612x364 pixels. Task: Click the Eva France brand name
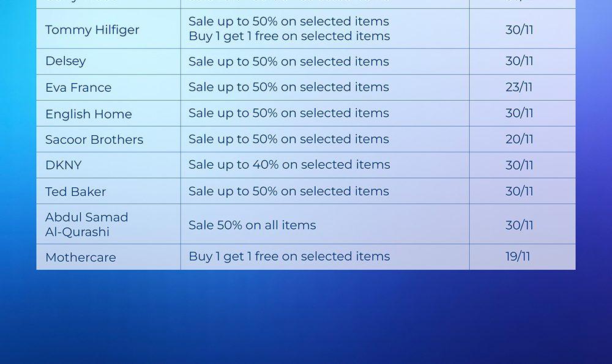[78, 87]
